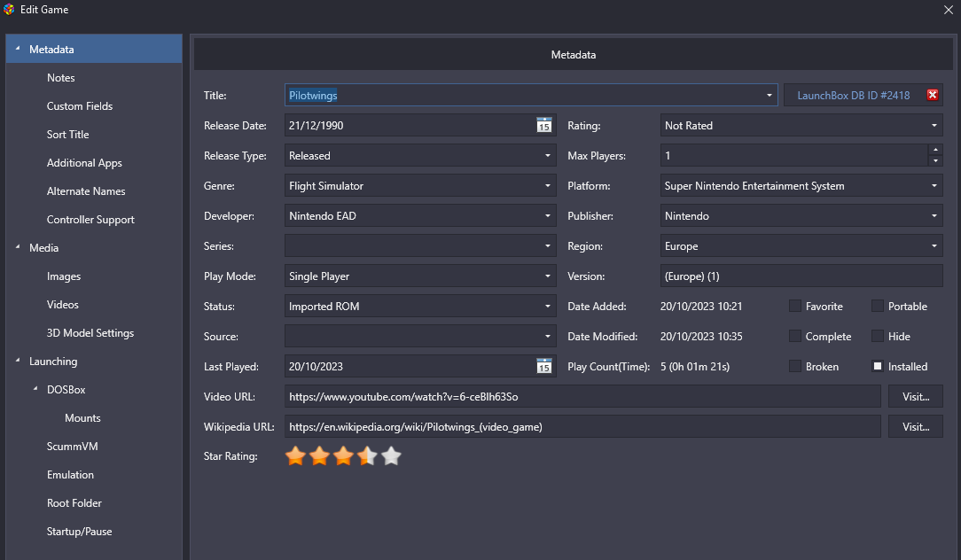Open 3D Model Settings
Viewport: 961px width, 560px height.
click(x=90, y=332)
